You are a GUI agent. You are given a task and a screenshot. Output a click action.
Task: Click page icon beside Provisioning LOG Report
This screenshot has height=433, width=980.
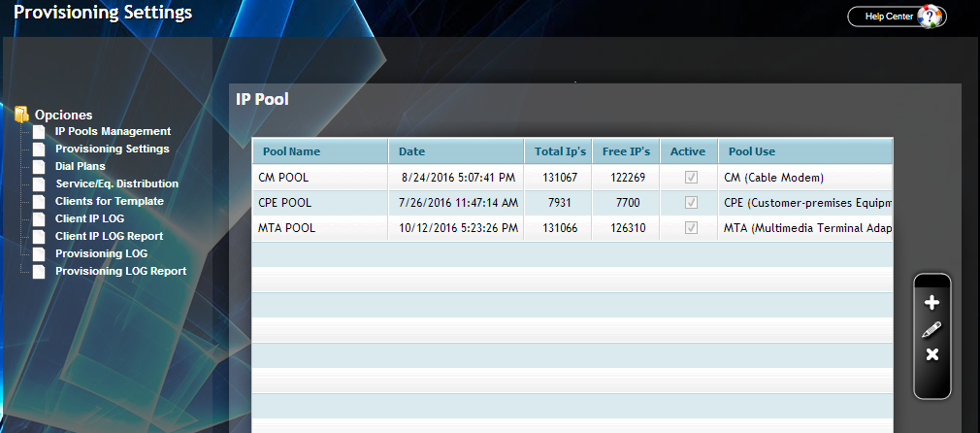pyautogui.click(x=39, y=272)
